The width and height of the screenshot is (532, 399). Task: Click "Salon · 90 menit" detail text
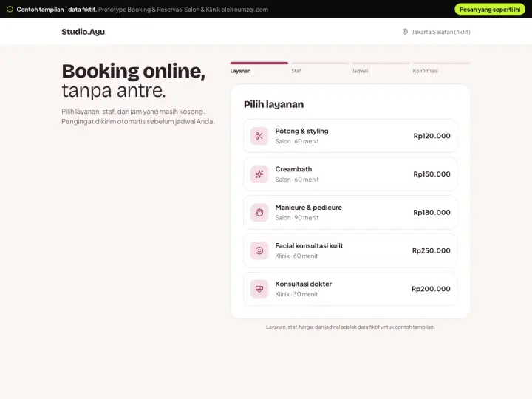click(x=297, y=218)
